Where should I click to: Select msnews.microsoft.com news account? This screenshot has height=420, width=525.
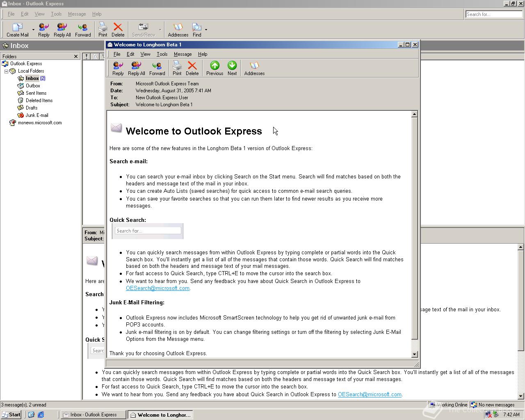click(x=40, y=123)
